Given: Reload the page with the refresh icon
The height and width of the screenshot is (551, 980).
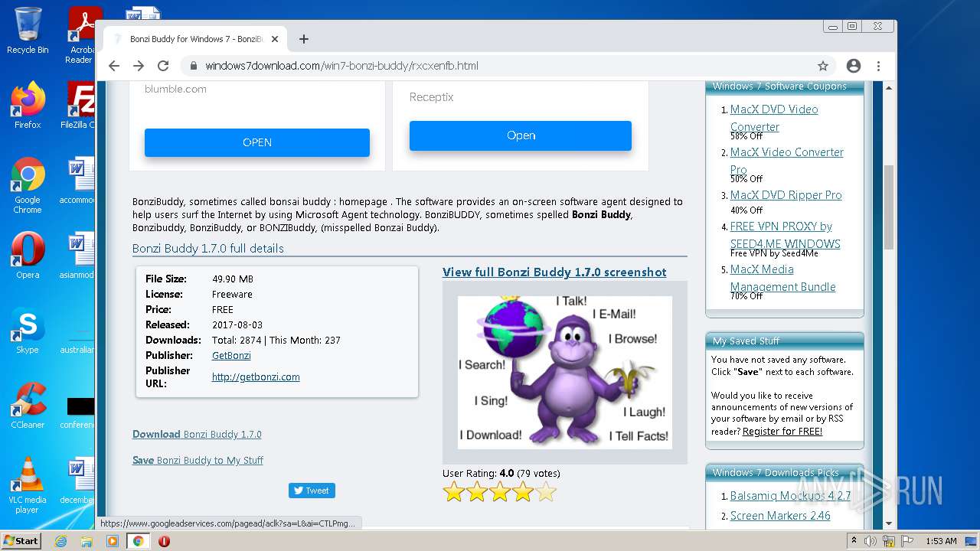Looking at the screenshot, I should pyautogui.click(x=163, y=66).
